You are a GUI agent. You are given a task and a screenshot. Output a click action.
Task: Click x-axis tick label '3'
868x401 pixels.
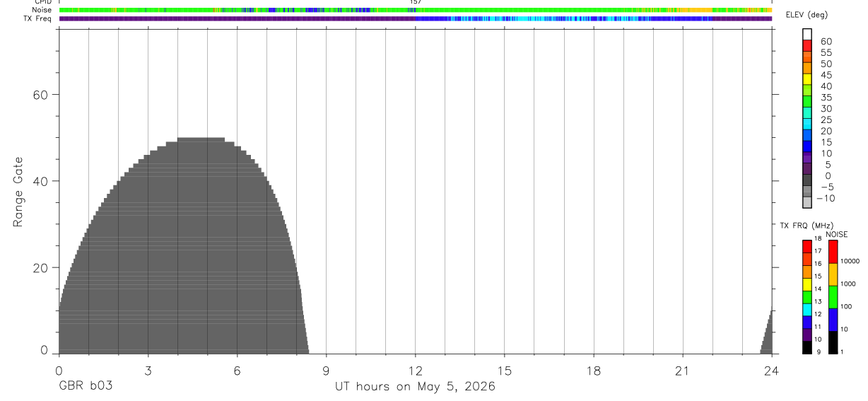(x=148, y=371)
